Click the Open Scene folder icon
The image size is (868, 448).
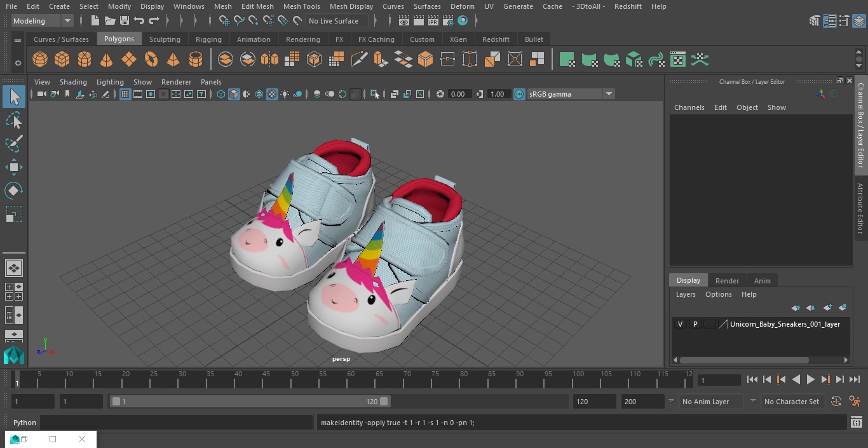point(110,21)
